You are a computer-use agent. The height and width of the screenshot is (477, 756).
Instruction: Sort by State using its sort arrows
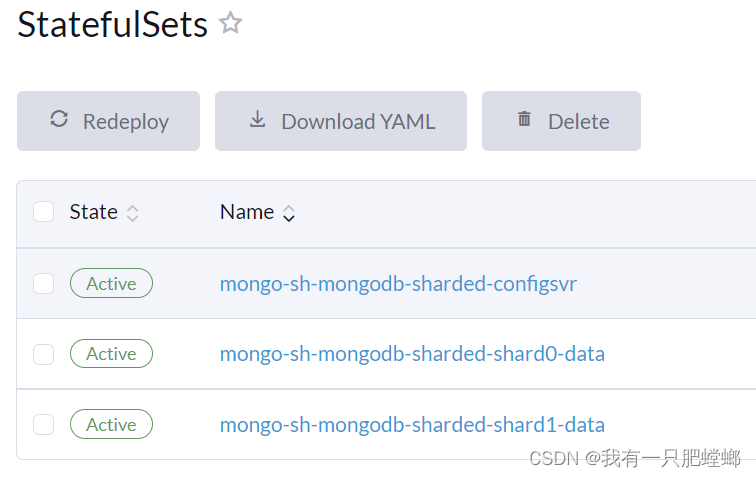(132, 213)
